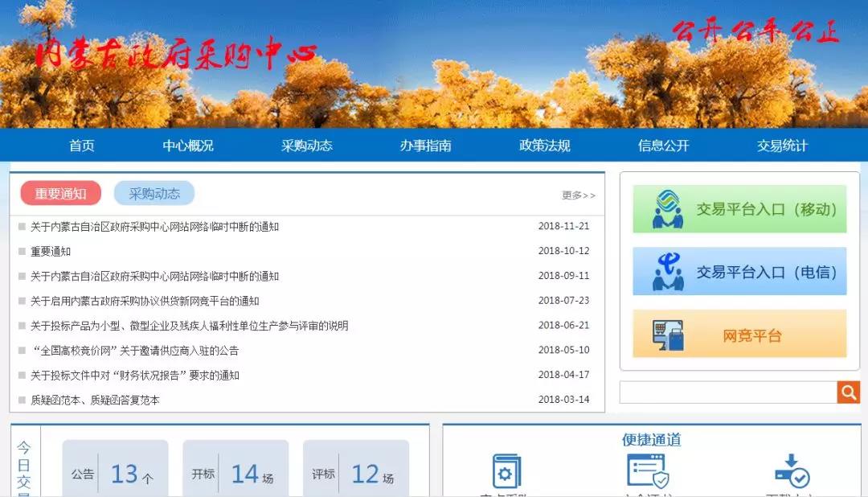Focus the site search input field
This screenshot has width=868, height=497.
[728, 392]
